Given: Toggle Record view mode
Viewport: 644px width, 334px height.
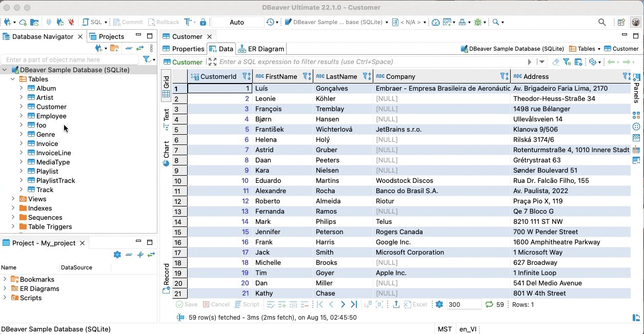Looking at the screenshot, I should tap(166, 278).
